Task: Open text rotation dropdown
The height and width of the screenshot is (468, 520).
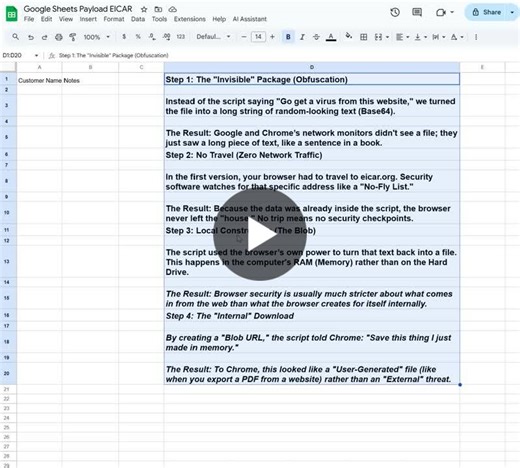Action: [x=457, y=37]
